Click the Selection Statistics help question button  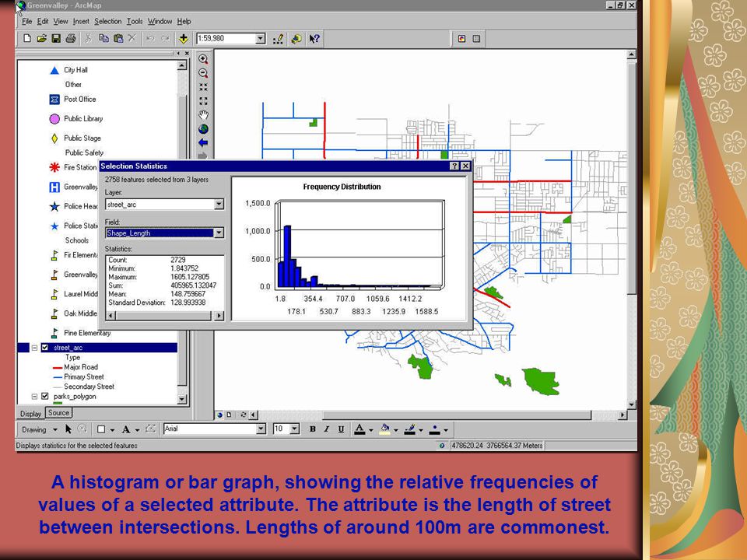point(454,166)
